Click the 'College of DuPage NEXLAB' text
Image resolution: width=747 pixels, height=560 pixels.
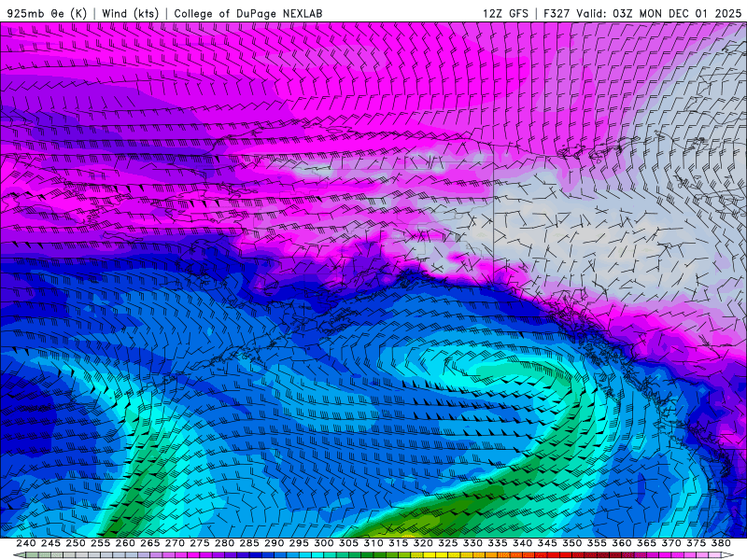[248, 13]
